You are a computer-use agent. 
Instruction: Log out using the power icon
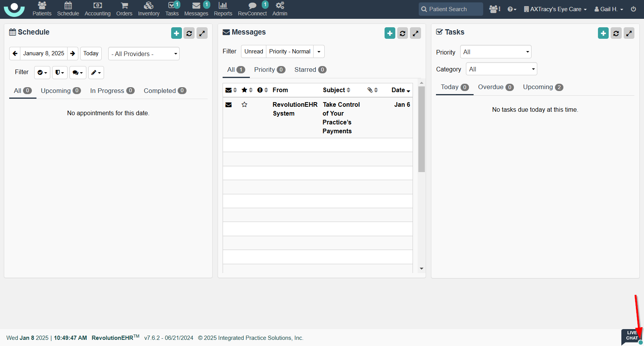point(633,9)
